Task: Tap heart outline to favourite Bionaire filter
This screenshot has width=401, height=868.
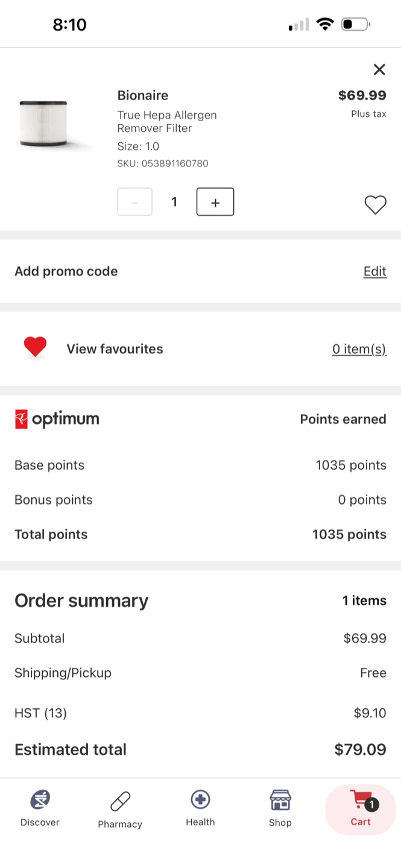Action: pyautogui.click(x=375, y=205)
